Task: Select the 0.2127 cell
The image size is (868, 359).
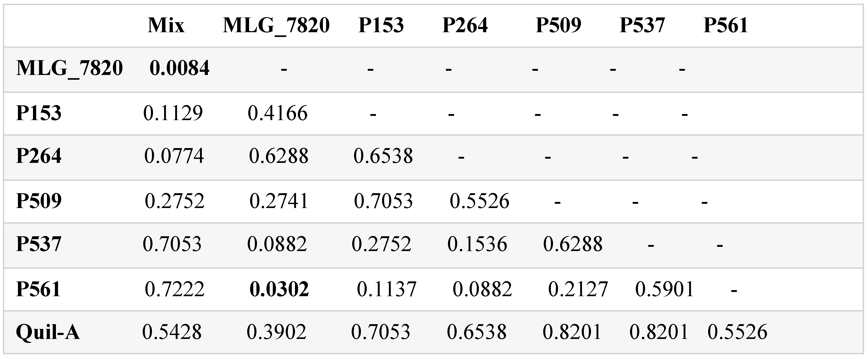Action: (578, 289)
